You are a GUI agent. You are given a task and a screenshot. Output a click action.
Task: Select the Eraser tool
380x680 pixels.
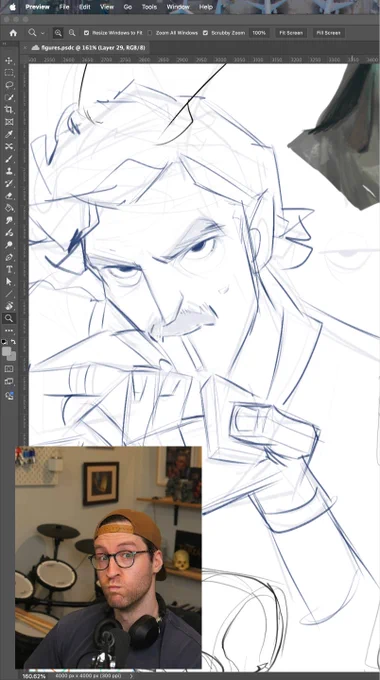pos(9,196)
